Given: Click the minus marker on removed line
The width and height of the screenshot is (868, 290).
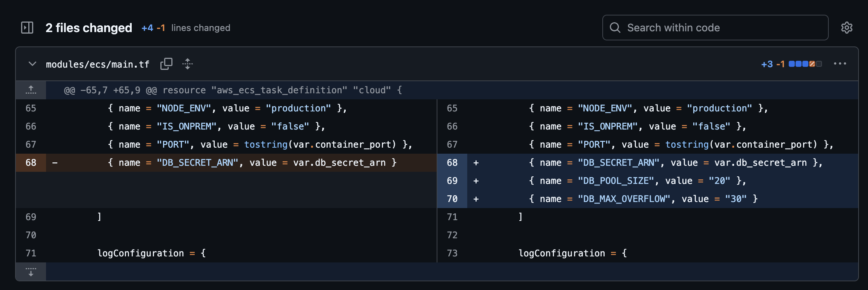Looking at the screenshot, I should (55, 163).
